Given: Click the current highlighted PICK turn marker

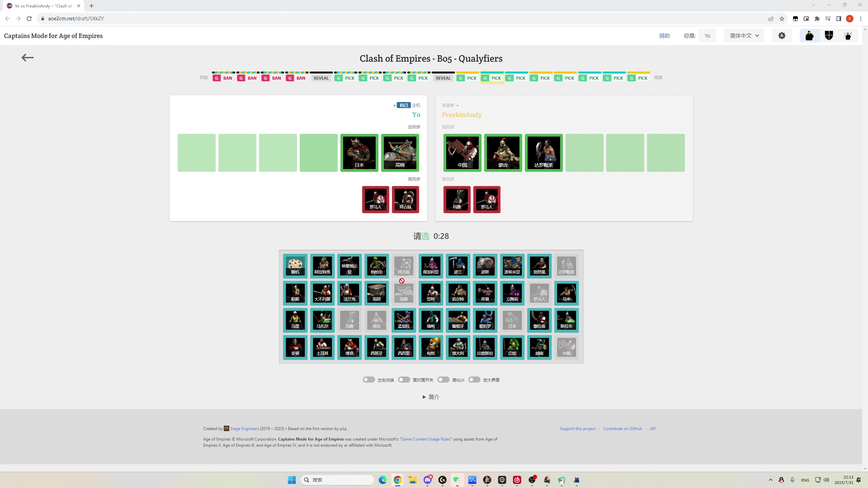Looking at the screenshot, I should [x=492, y=78].
